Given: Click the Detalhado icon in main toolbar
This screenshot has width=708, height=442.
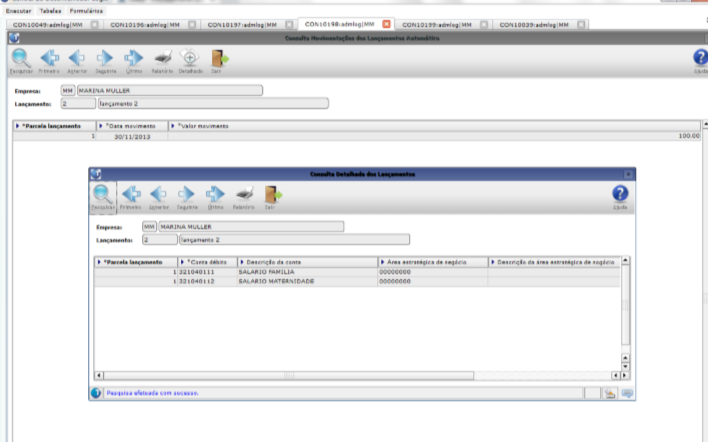Looking at the screenshot, I should pos(190,61).
